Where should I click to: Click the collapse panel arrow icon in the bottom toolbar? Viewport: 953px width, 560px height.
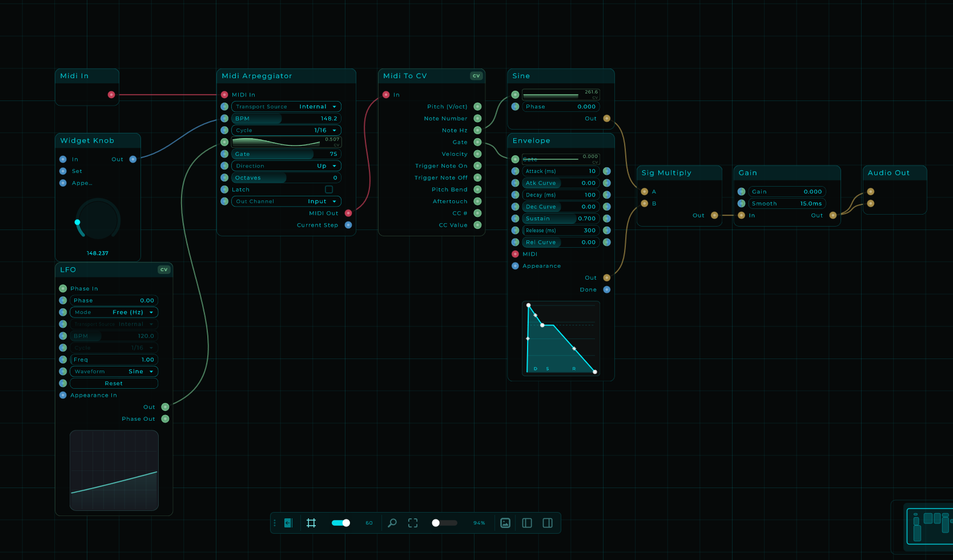[288, 523]
